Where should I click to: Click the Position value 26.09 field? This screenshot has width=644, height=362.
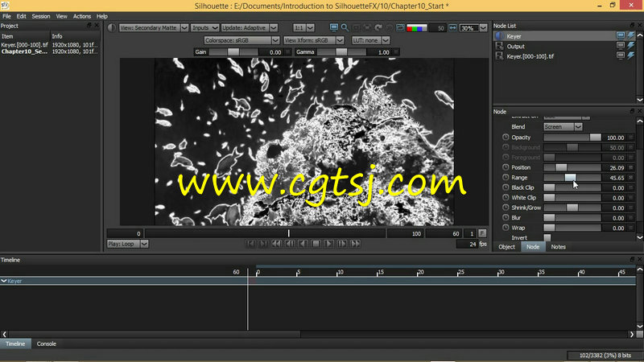(614, 167)
